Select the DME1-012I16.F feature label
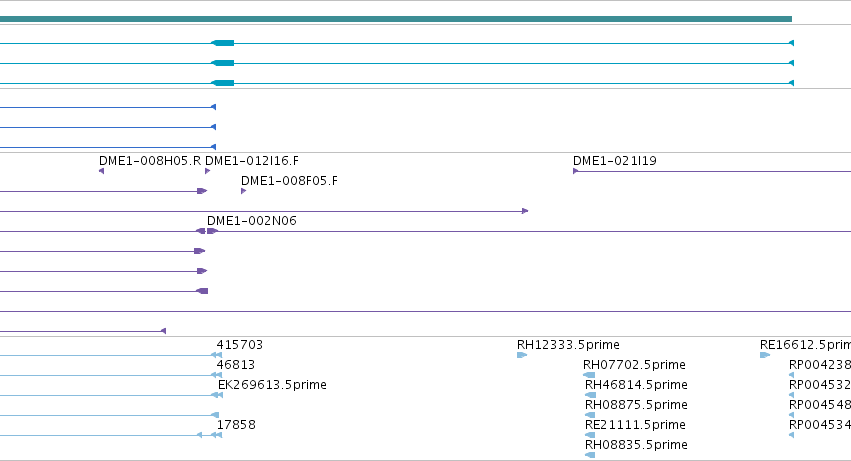 click(x=252, y=161)
